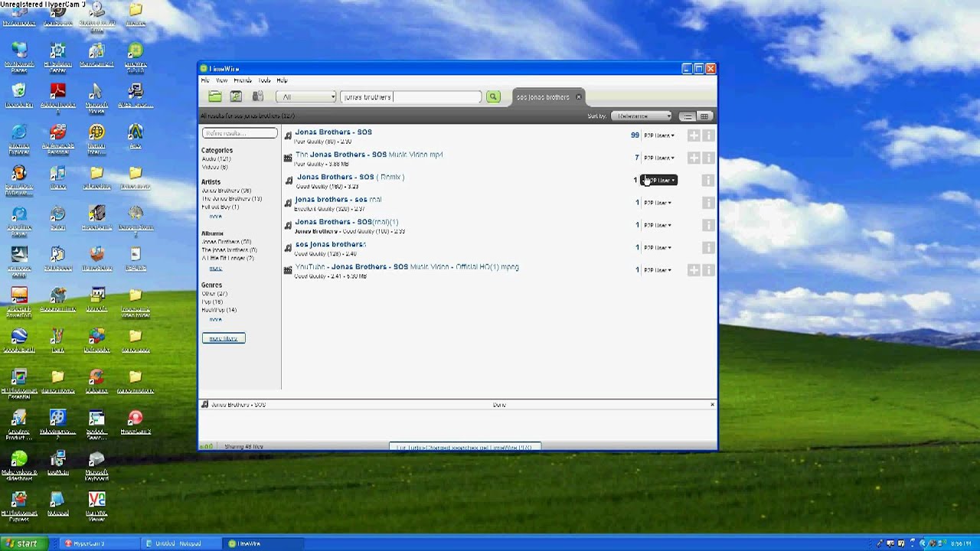Expand P2P User dropdown for the YouTube video row
Image resolution: width=980 pixels, height=551 pixels.
pos(657,270)
